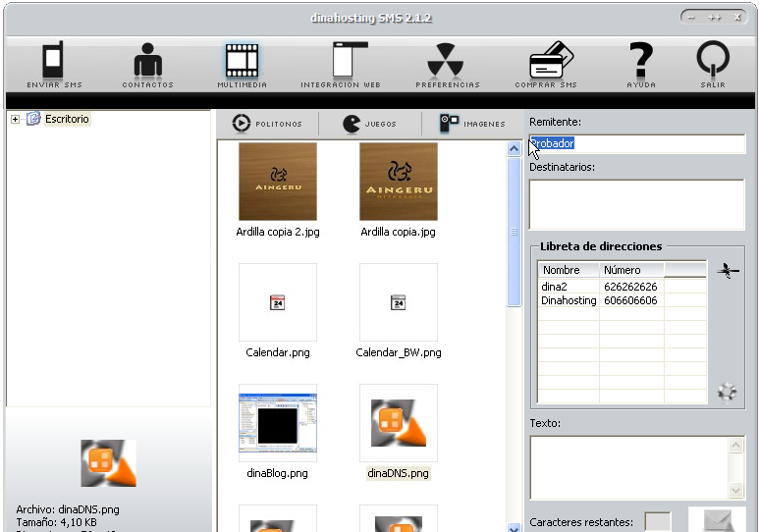759x532 pixels.
Task: Click the image list scroll up arrow
Action: [515, 148]
